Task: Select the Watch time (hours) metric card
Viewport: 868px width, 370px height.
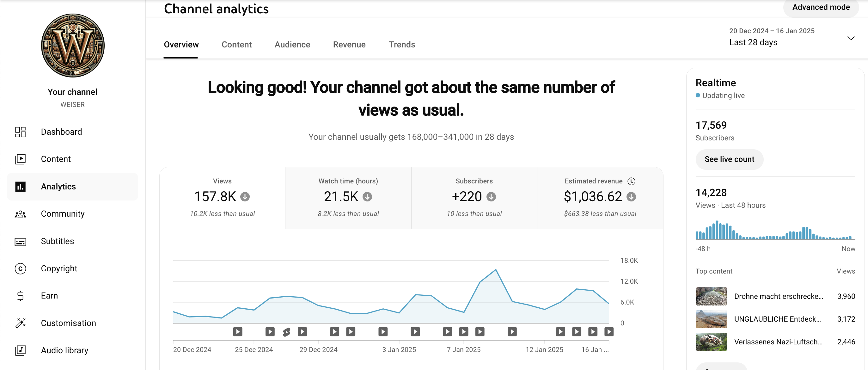Action: tap(348, 198)
